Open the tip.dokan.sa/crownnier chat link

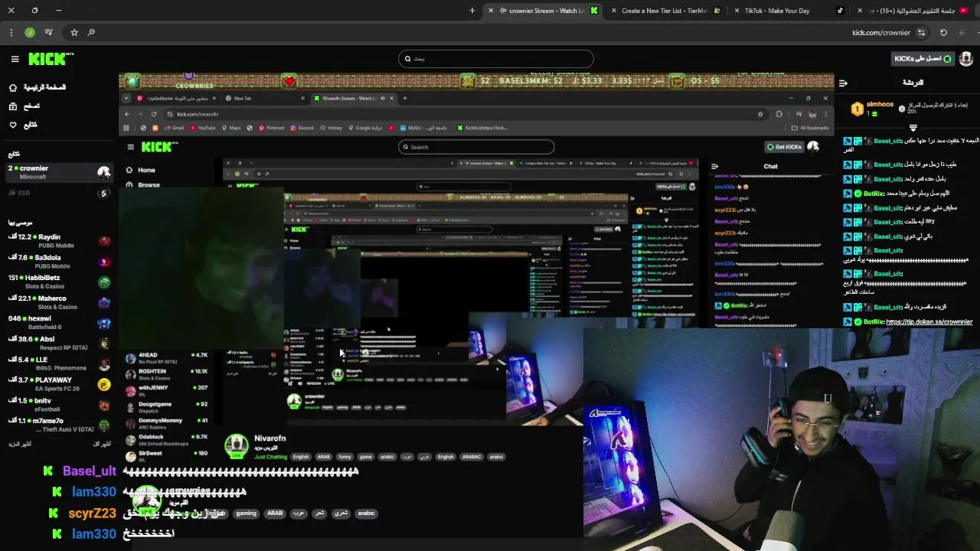click(x=929, y=322)
